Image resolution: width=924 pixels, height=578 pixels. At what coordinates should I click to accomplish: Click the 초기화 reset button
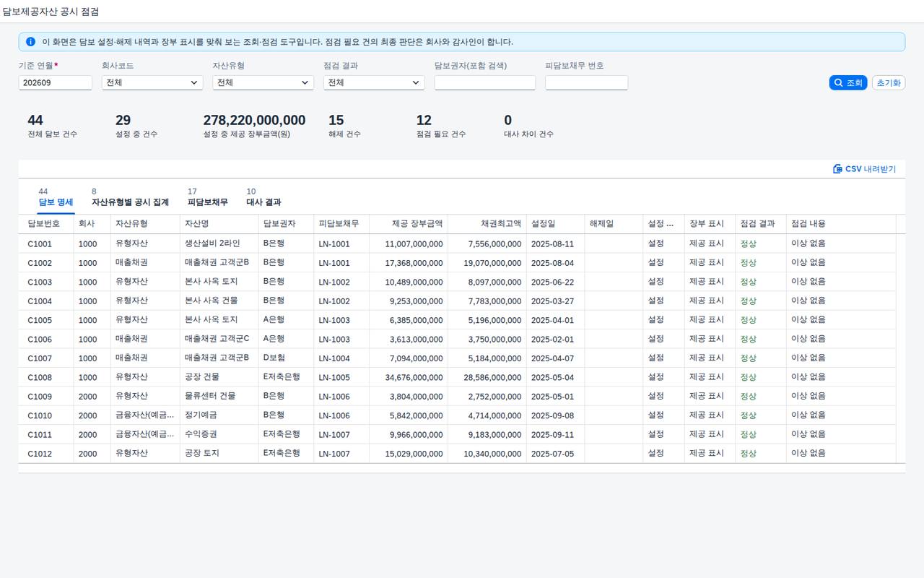tap(889, 83)
